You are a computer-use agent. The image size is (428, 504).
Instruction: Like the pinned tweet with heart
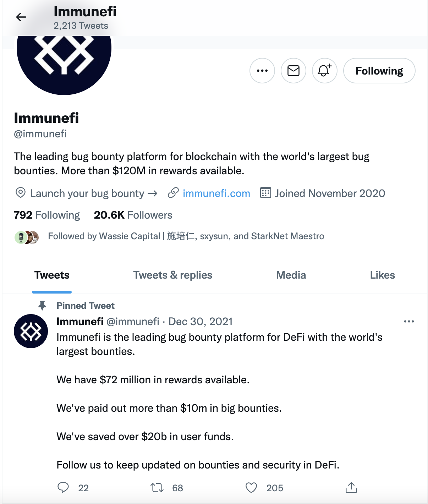click(251, 488)
